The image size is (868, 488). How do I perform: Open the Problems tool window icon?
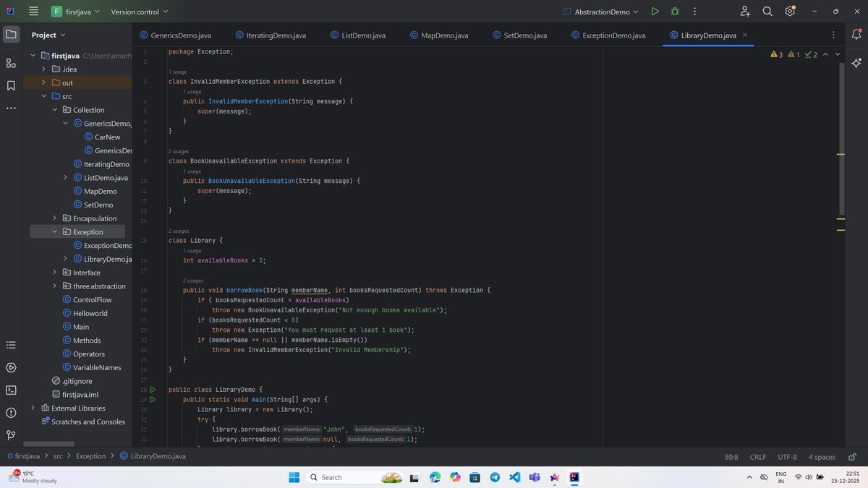[x=11, y=413]
